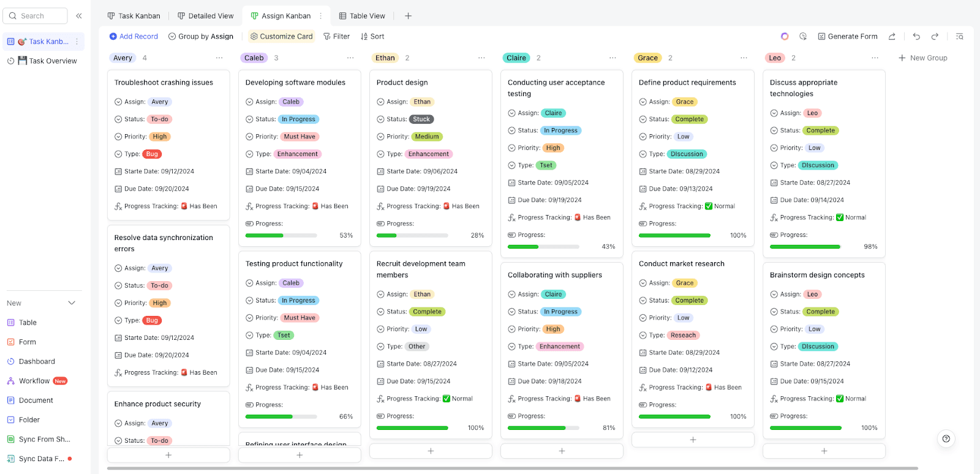
Task: Click the history clock icon in toolbar
Action: 803,37
